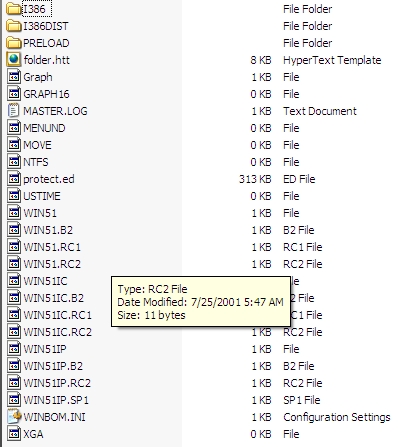Select the MOVE file icon

click(x=14, y=145)
